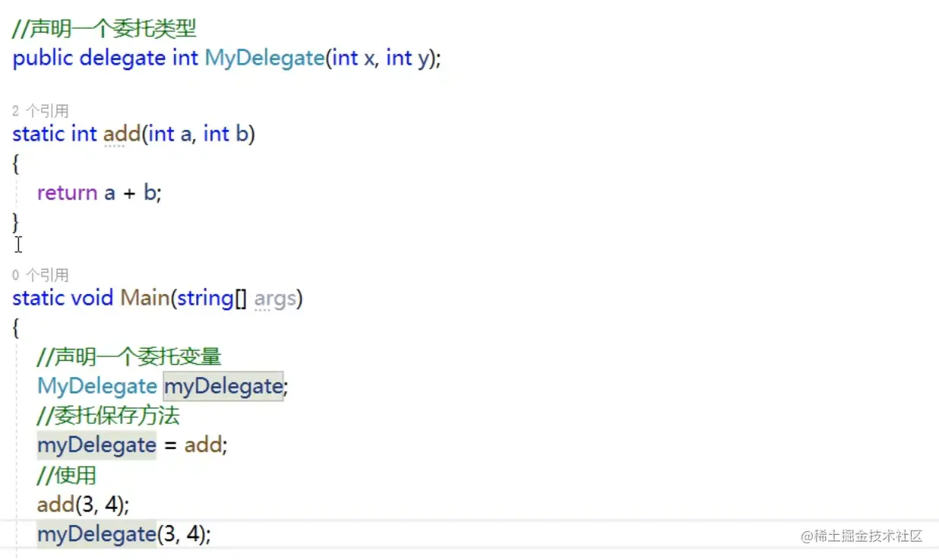
Task: Click the comment 声明一个委托类型
Action: click(103, 27)
